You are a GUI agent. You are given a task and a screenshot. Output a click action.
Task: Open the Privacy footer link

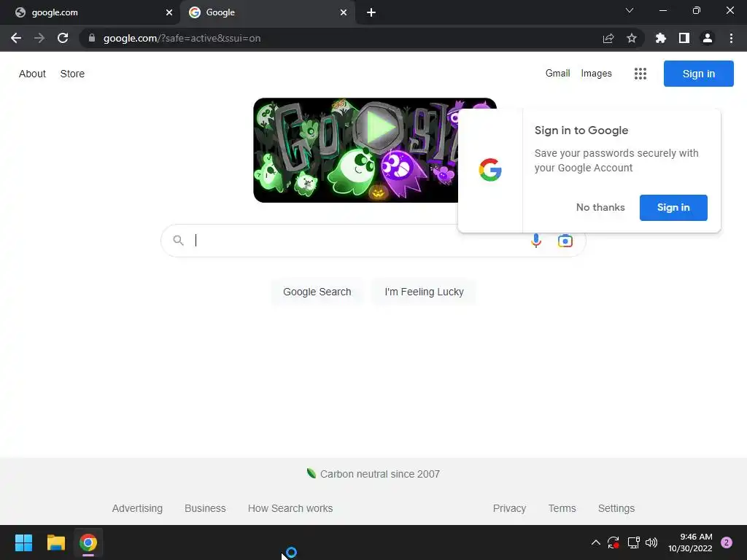click(x=509, y=508)
